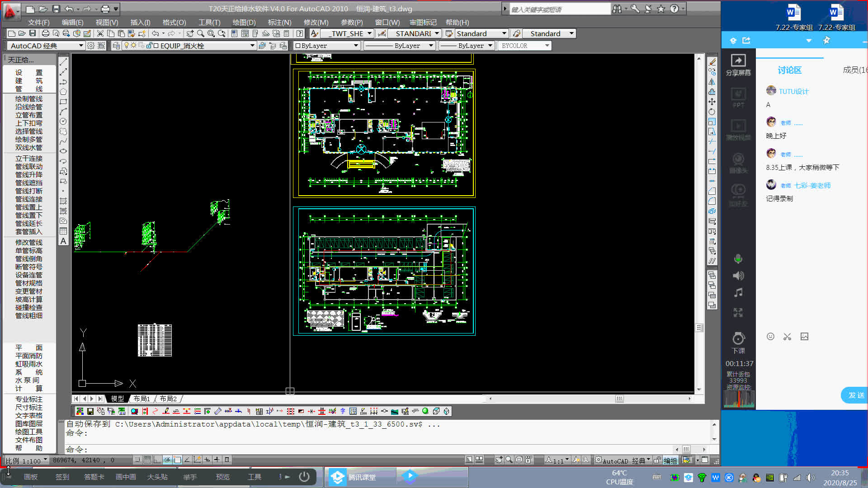Image resolution: width=868 pixels, height=488 pixels.
Task: Mute the microphone in the classroom panel
Action: 738,258
